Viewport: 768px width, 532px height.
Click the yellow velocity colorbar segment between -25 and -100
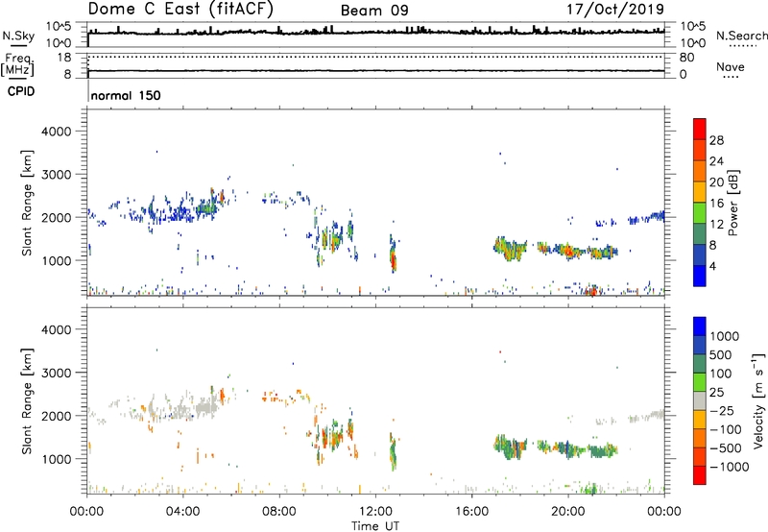[700, 420]
